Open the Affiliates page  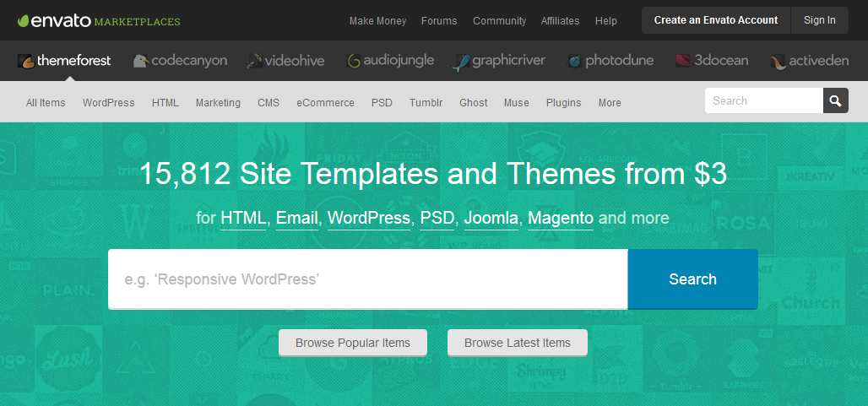coord(560,21)
